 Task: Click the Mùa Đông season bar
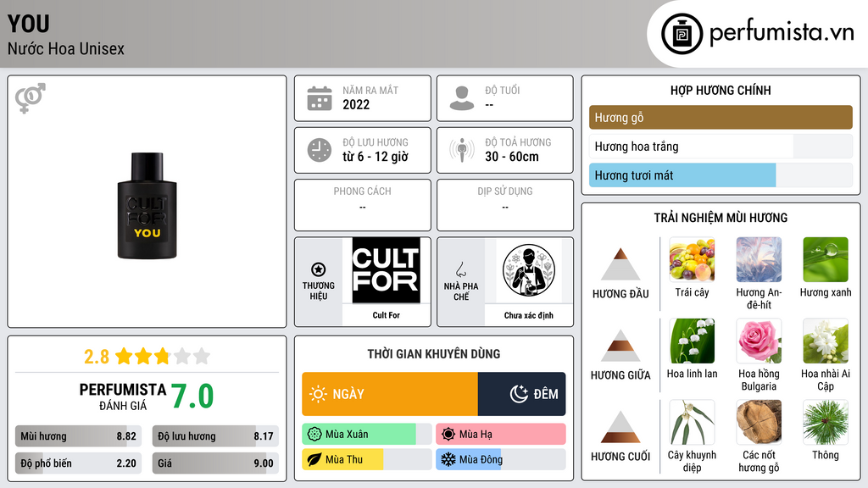point(501,459)
